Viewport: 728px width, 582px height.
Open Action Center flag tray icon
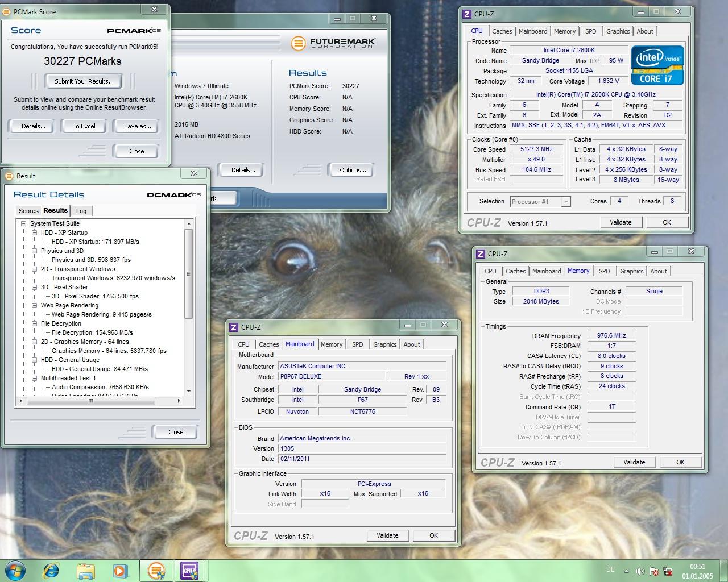coord(653,571)
